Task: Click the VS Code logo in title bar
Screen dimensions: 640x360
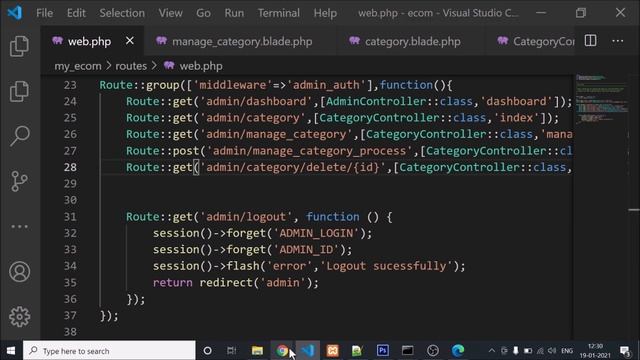Action: coord(15,13)
